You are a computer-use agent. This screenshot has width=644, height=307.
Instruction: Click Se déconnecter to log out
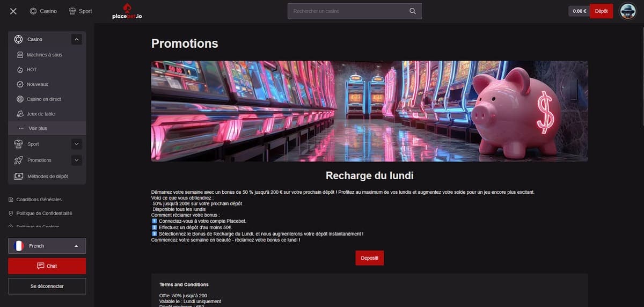point(47,286)
